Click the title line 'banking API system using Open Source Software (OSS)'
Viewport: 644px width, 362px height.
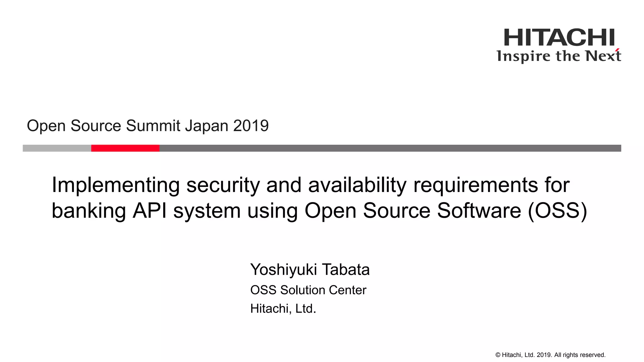(319, 211)
